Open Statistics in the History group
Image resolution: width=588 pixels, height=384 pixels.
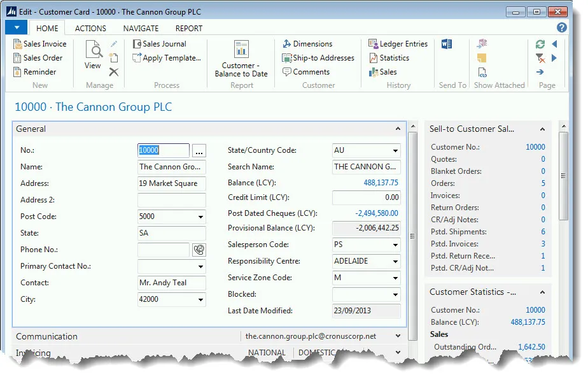click(389, 58)
